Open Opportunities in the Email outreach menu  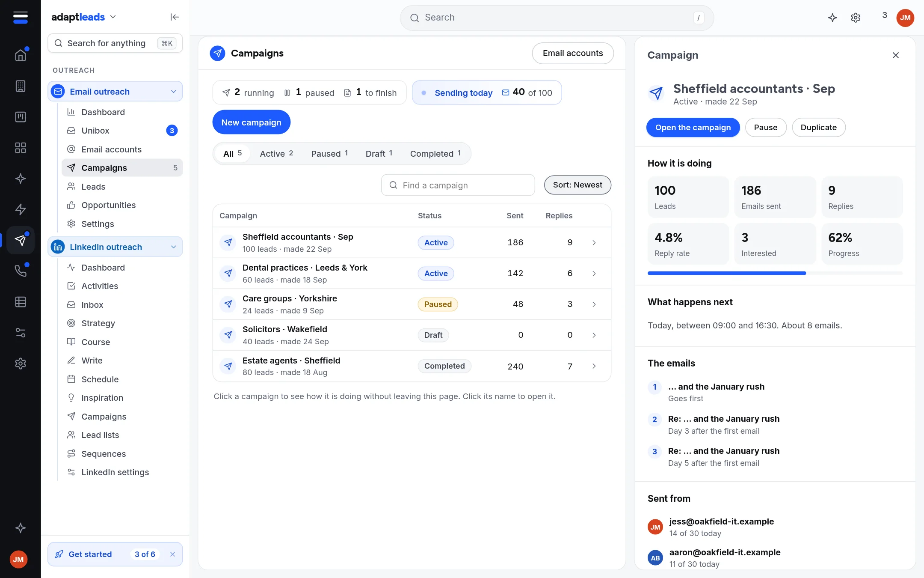click(x=122, y=205)
